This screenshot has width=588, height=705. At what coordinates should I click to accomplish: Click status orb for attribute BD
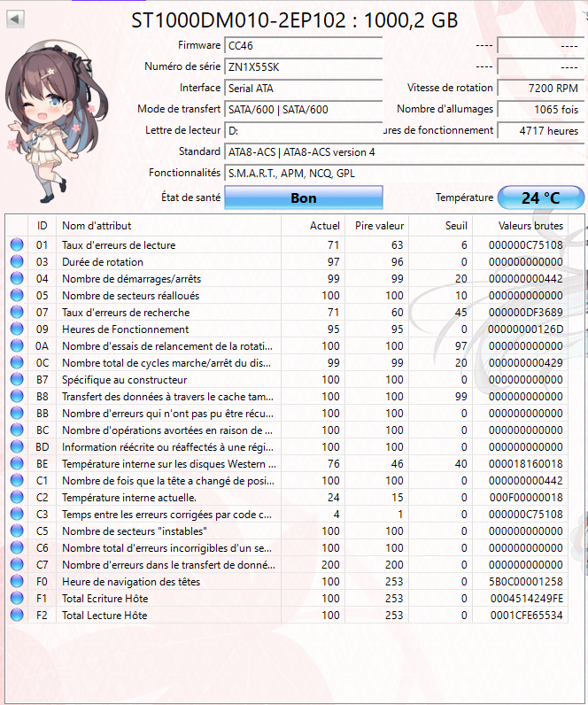tap(17, 447)
